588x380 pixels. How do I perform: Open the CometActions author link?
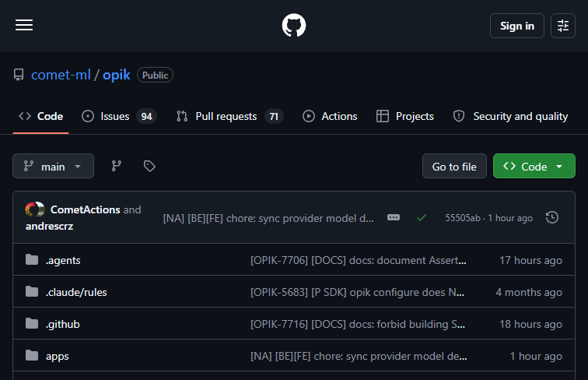(85, 209)
